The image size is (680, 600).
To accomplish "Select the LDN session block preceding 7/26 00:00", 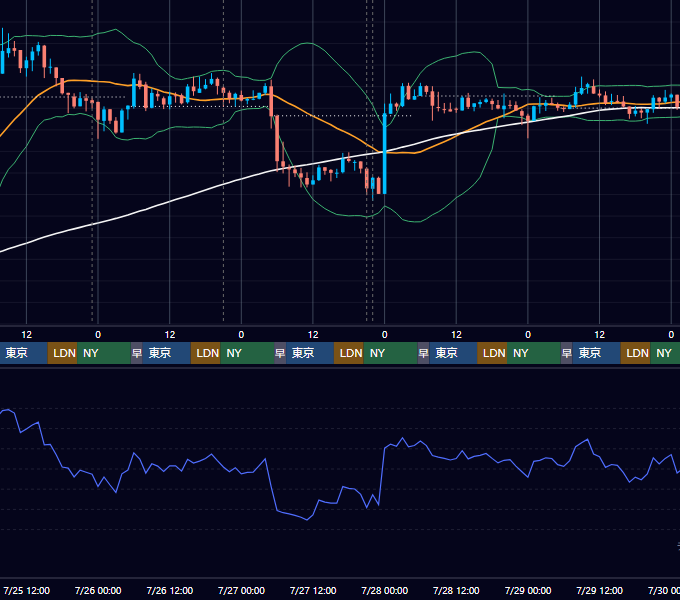I will [x=62, y=353].
